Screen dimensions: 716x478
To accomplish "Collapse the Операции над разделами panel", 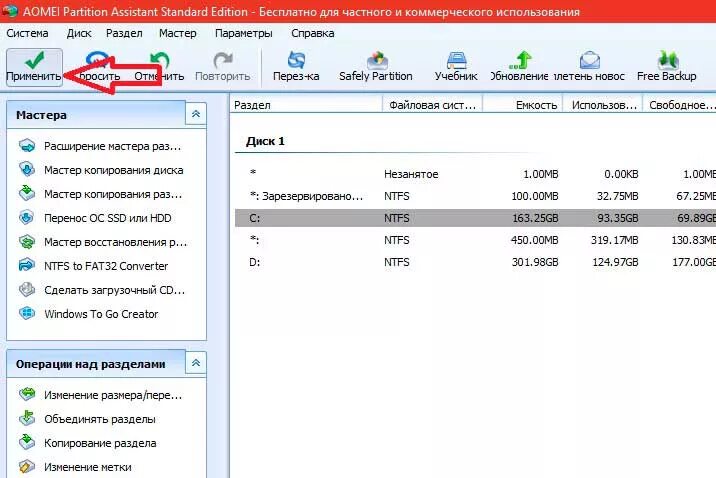I will (196, 363).
